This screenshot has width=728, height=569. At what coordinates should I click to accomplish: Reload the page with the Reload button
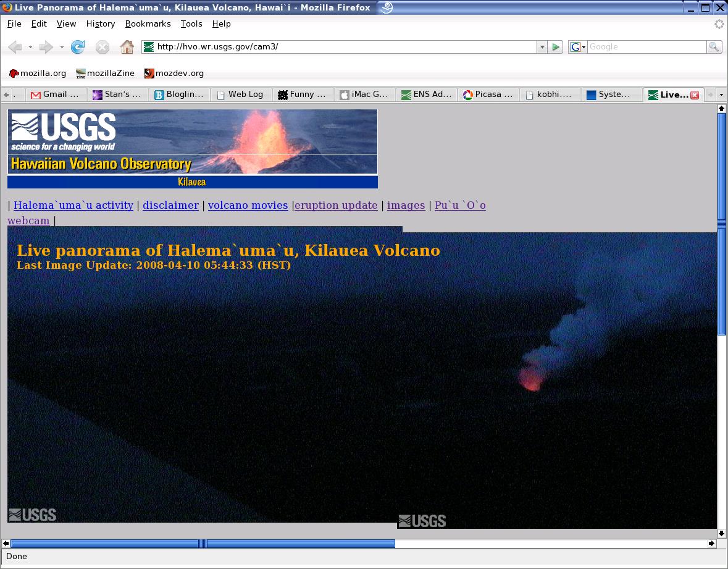(78, 47)
